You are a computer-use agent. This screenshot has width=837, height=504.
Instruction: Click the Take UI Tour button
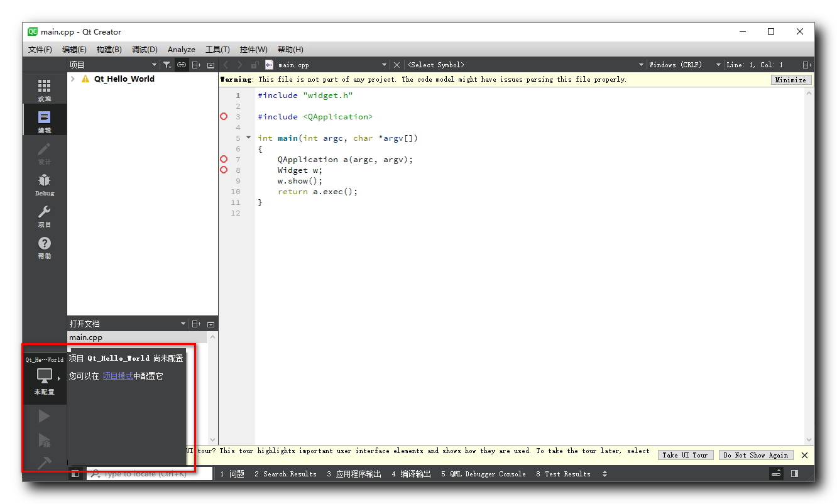685,455
